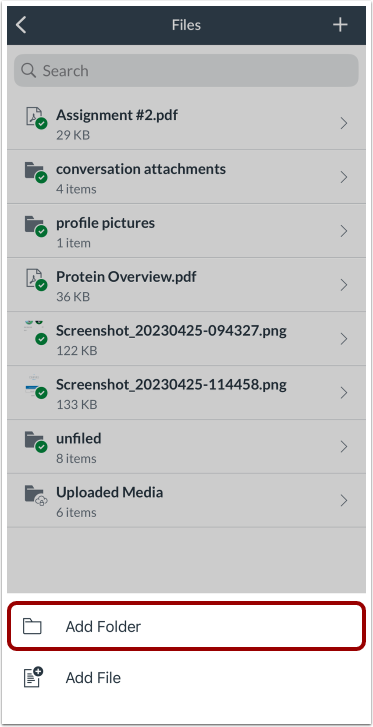Click the 29 KB size label

click(73, 135)
